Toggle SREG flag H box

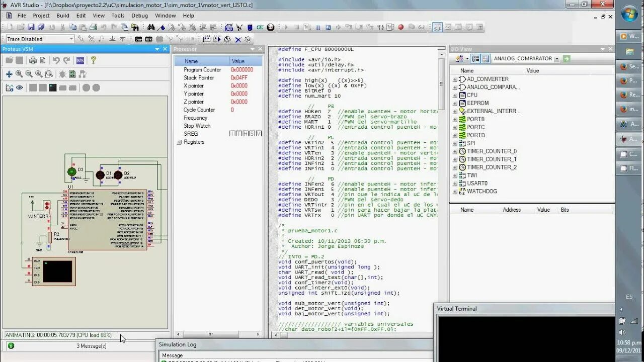point(246,134)
